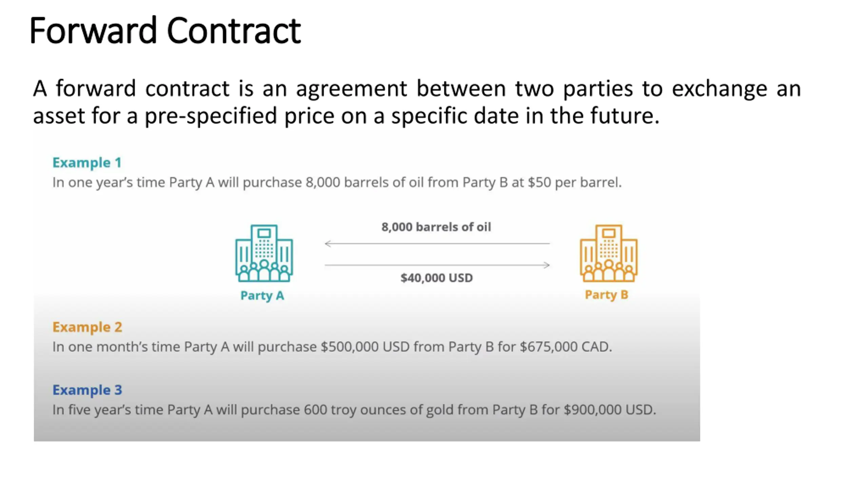Click the $675,000 CAD amount
This screenshot has height=488, width=868.
(566, 347)
